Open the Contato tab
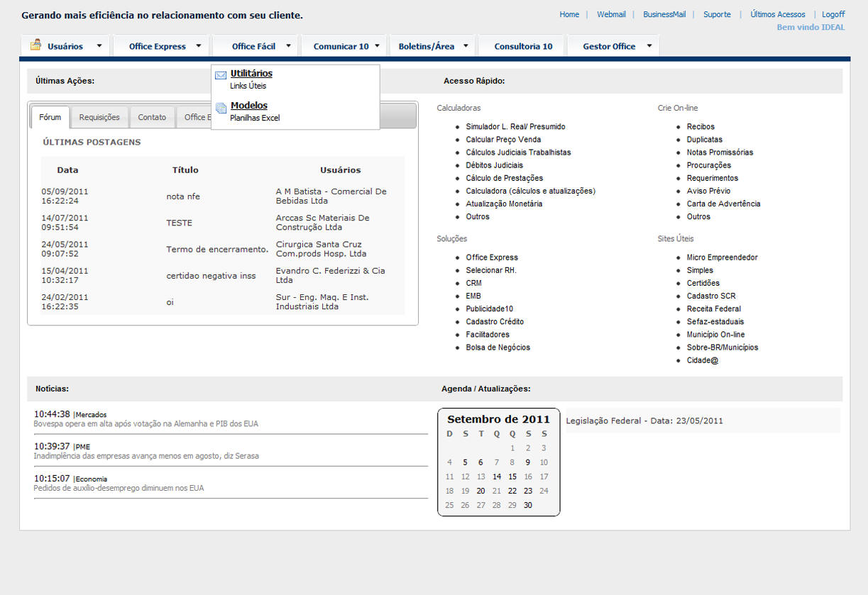 tap(152, 117)
